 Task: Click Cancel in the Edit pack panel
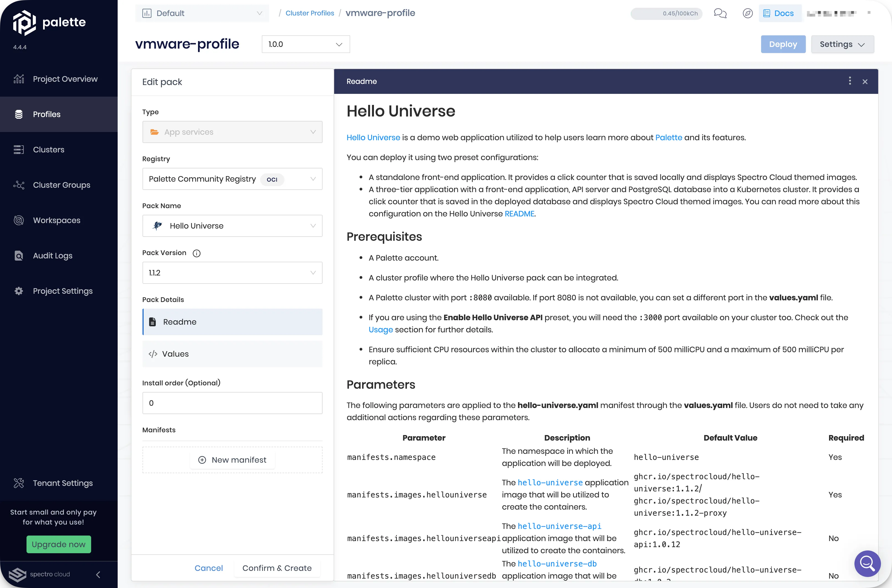click(x=209, y=568)
